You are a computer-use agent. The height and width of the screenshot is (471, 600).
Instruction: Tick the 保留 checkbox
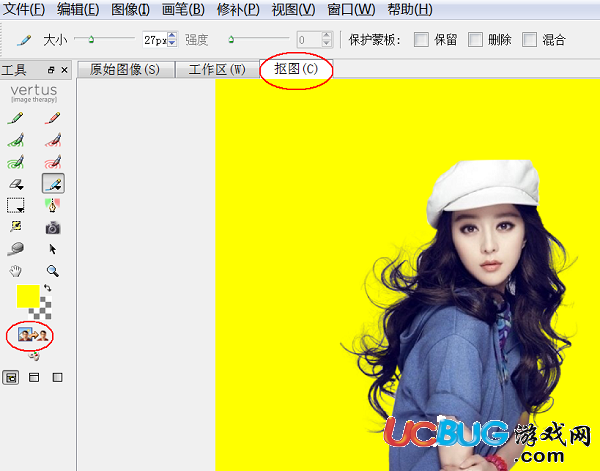(x=421, y=39)
